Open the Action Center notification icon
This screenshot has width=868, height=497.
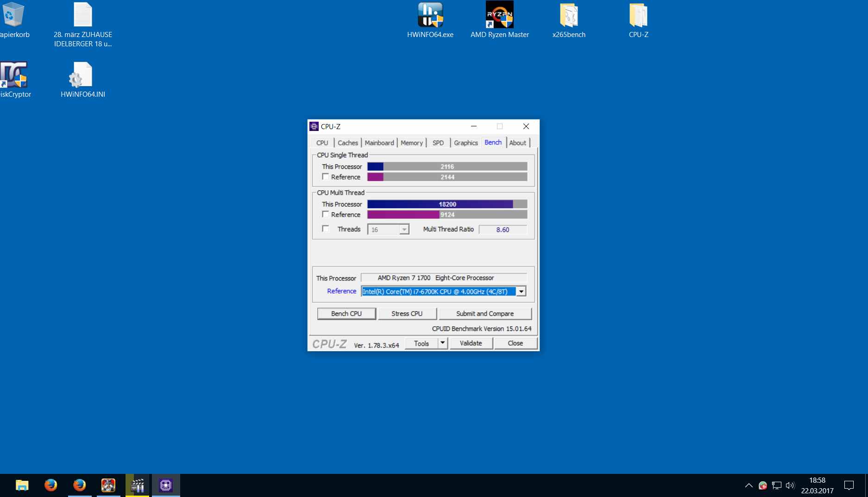coord(849,485)
